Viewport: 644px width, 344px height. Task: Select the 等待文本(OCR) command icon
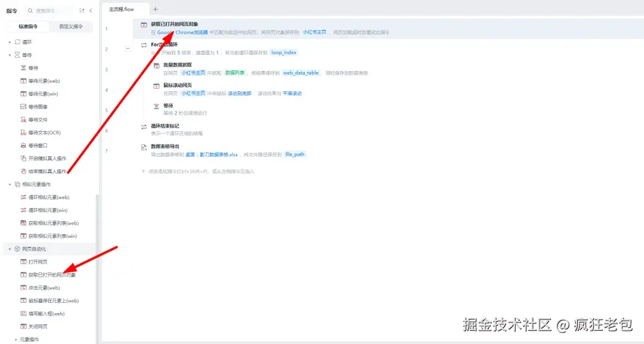pos(23,132)
